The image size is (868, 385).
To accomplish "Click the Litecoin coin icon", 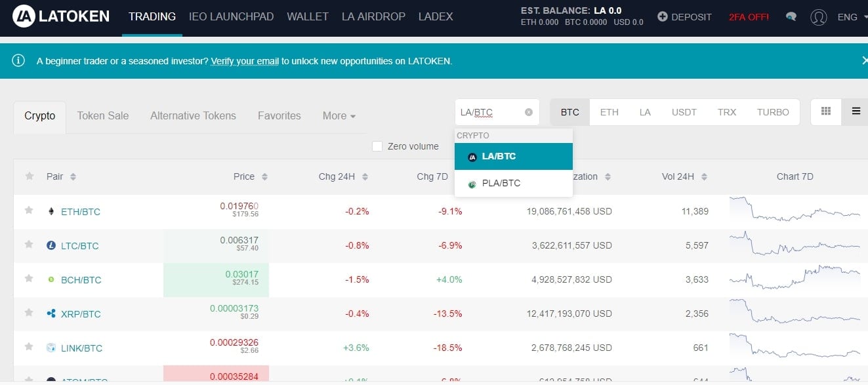I will point(51,245).
